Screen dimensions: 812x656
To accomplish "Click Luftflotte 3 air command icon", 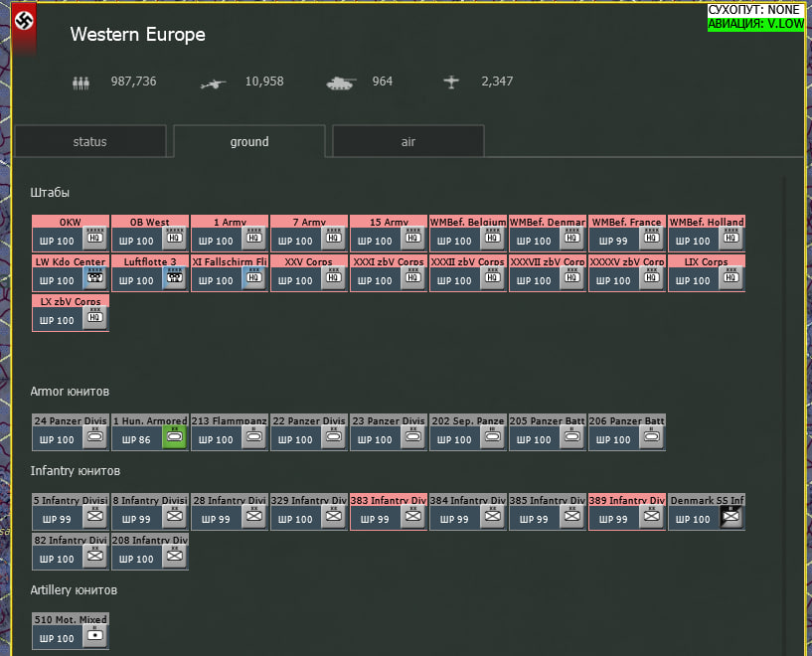I will tap(175, 277).
